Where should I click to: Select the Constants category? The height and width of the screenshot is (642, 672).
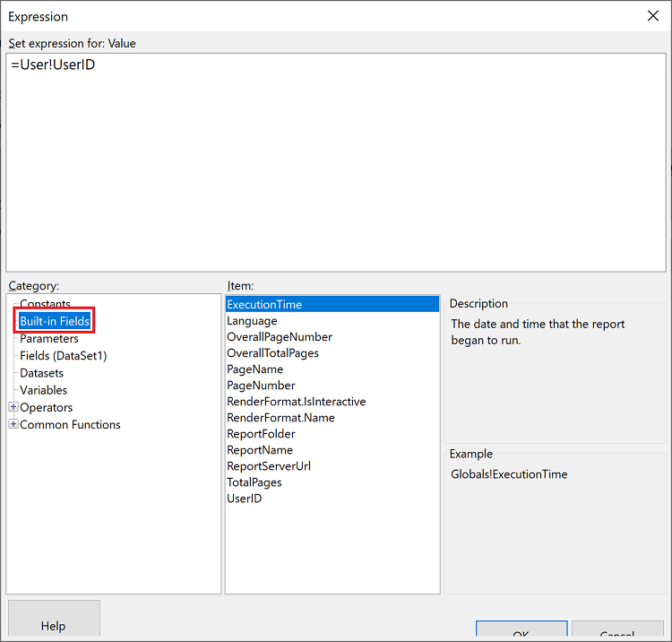pyautogui.click(x=45, y=304)
